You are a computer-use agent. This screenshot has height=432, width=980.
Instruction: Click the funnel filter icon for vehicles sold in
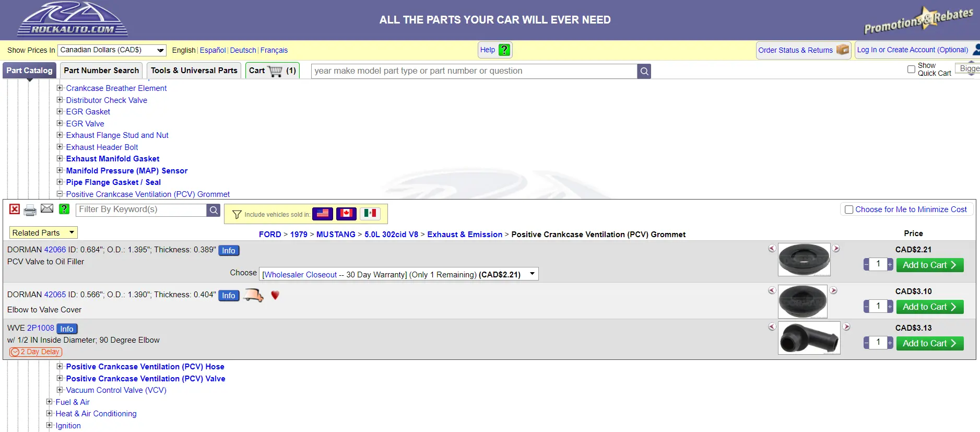coord(237,215)
